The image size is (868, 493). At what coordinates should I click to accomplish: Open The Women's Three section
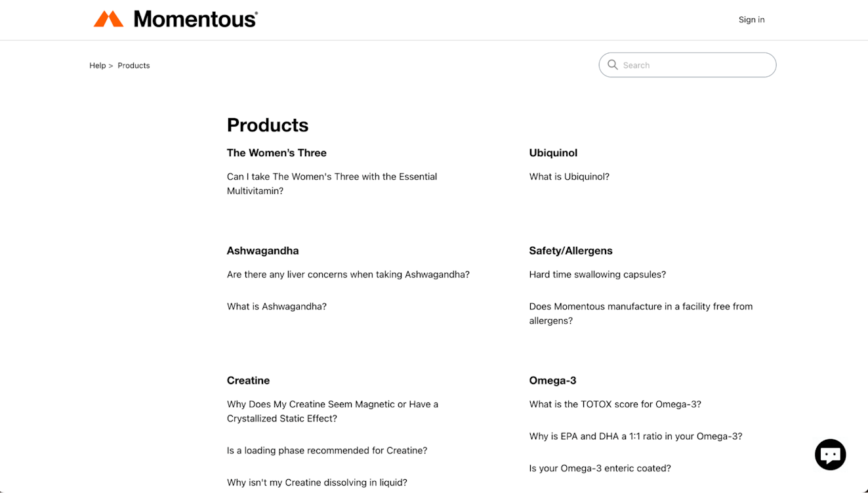[x=276, y=153]
